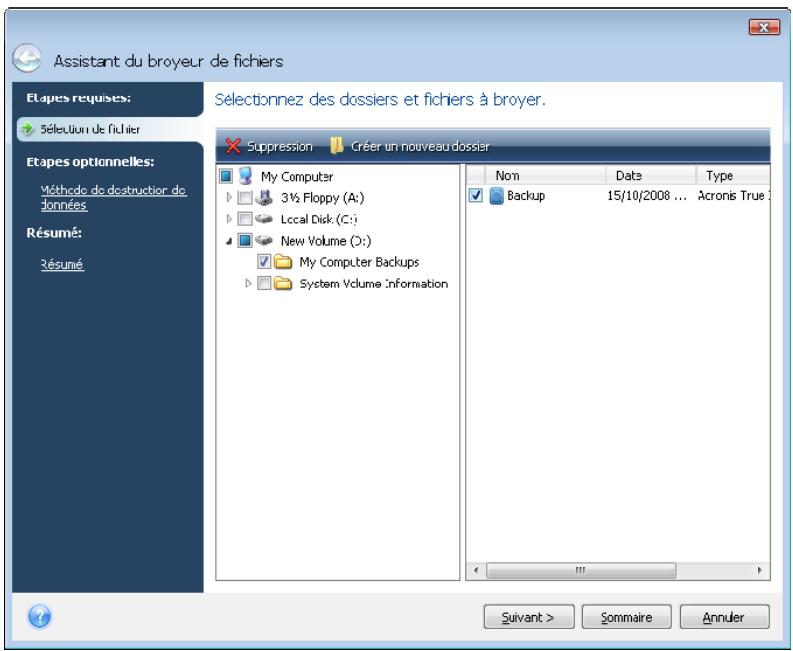The width and height of the screenshot is (793, 651).
Task: Sort by the Nom column header
Action: [x=545, y=176]
